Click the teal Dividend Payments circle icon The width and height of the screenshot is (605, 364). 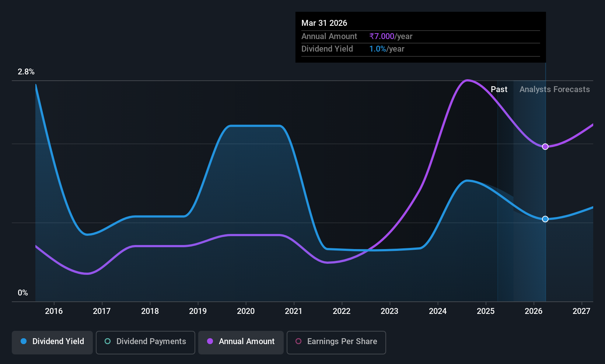point(108,341)
